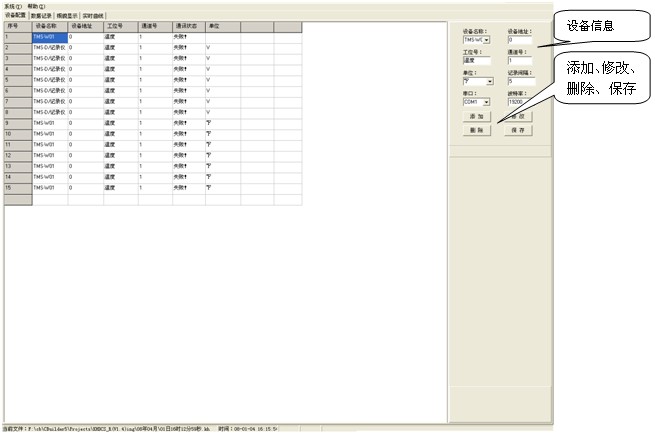Click the 保存 button
This screenshot has height=435, width=655.
(x=519, y=130)
